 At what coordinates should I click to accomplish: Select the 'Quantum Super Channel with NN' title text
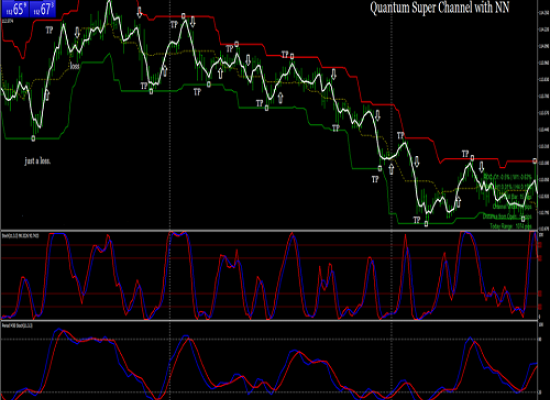tap(440, 7)
